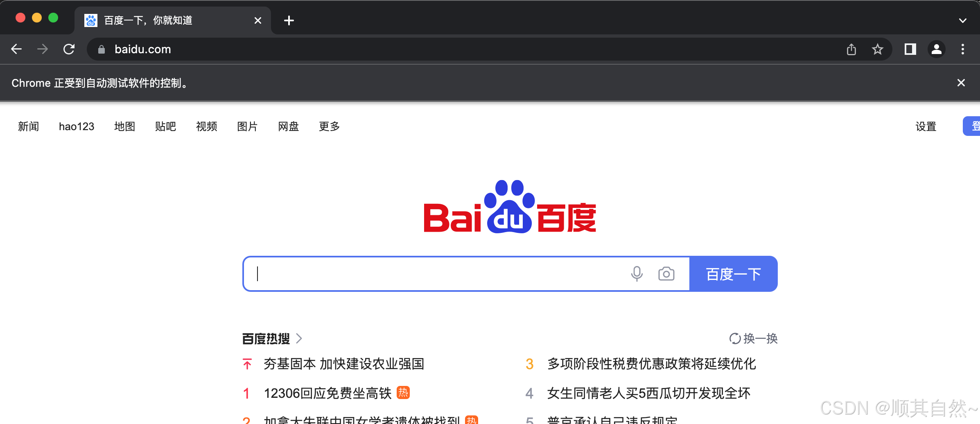Click the Baidu logo
Screen dimensions: 980x424
pos(510,207)
